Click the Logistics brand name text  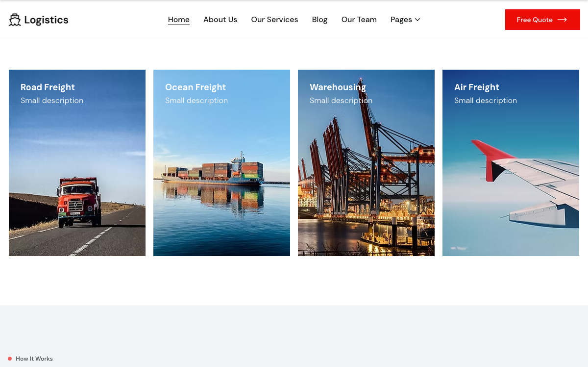[46, 20]
